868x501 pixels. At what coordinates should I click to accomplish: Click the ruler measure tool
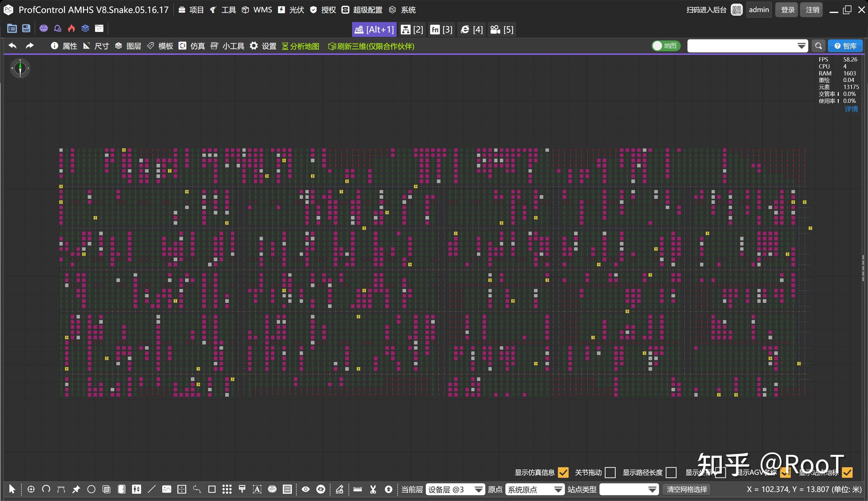click(x=358, y=489)
